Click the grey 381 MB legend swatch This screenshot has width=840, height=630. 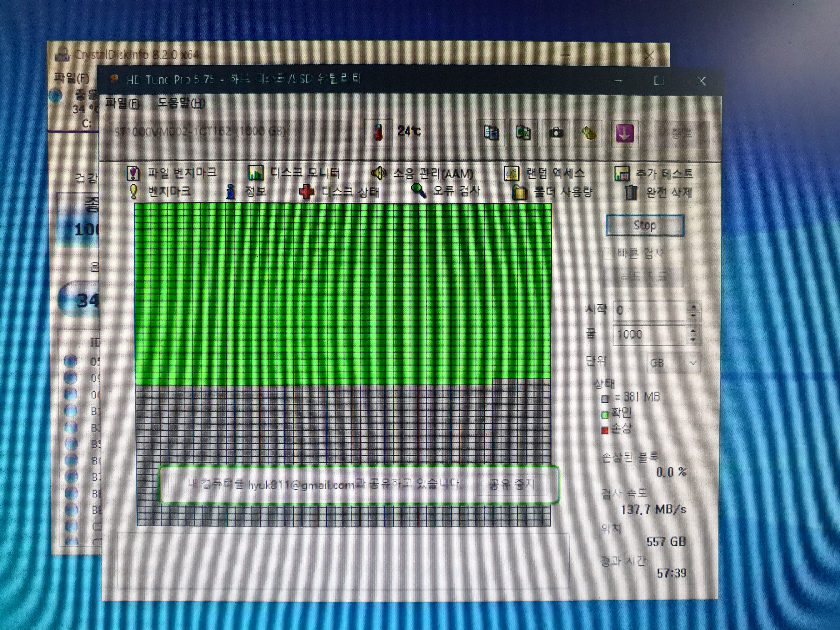[x=605, y=399]
